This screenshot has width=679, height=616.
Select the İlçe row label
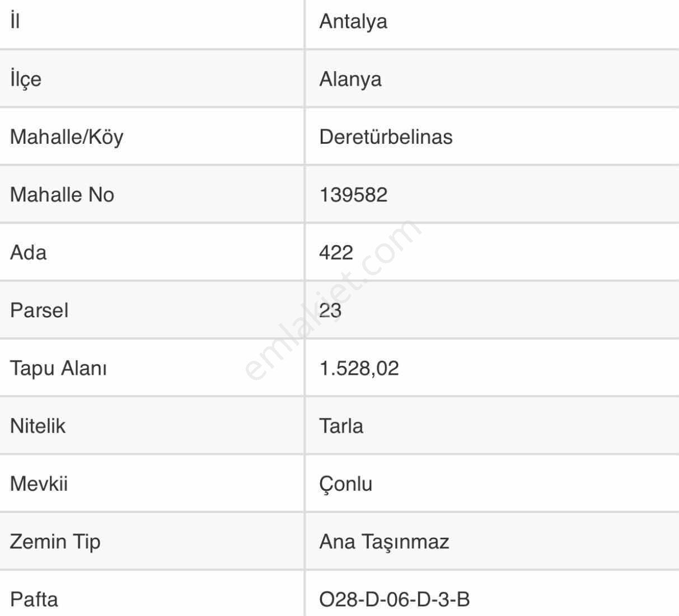coord(26,79)
